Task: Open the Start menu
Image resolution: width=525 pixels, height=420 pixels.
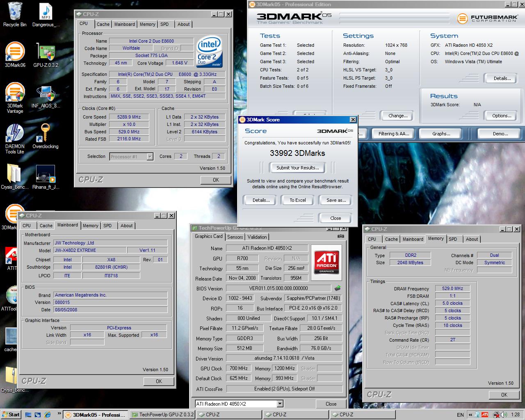Action: (11, 415)
